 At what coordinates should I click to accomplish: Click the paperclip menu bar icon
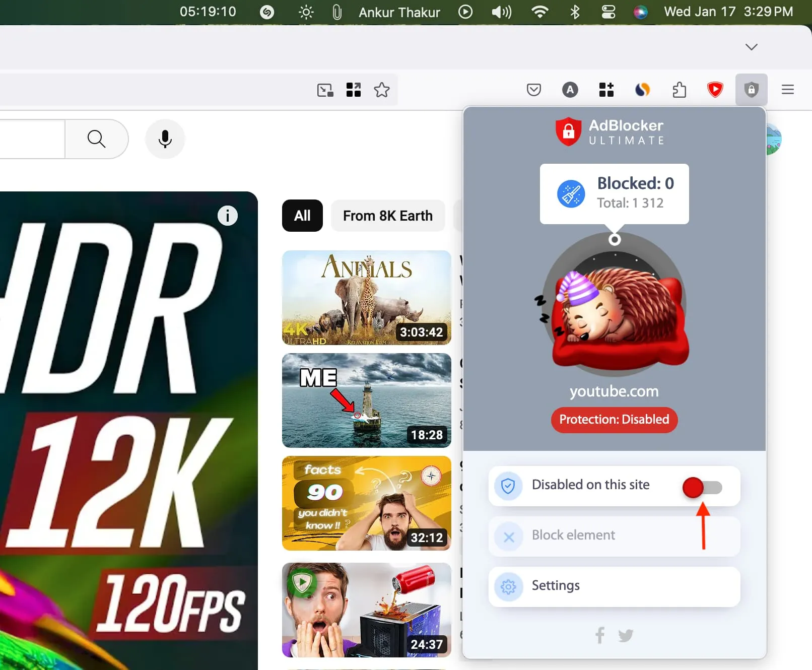(x=337, y=12)
